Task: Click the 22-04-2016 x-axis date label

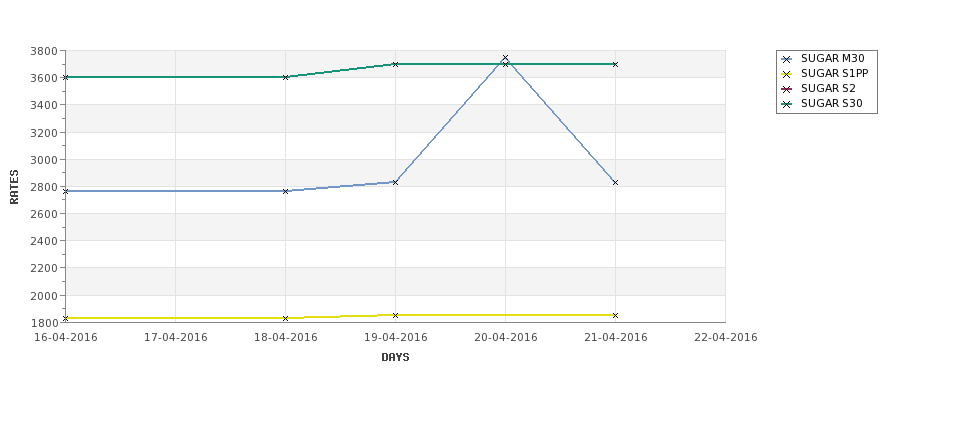Action: (x=725, y=338)
